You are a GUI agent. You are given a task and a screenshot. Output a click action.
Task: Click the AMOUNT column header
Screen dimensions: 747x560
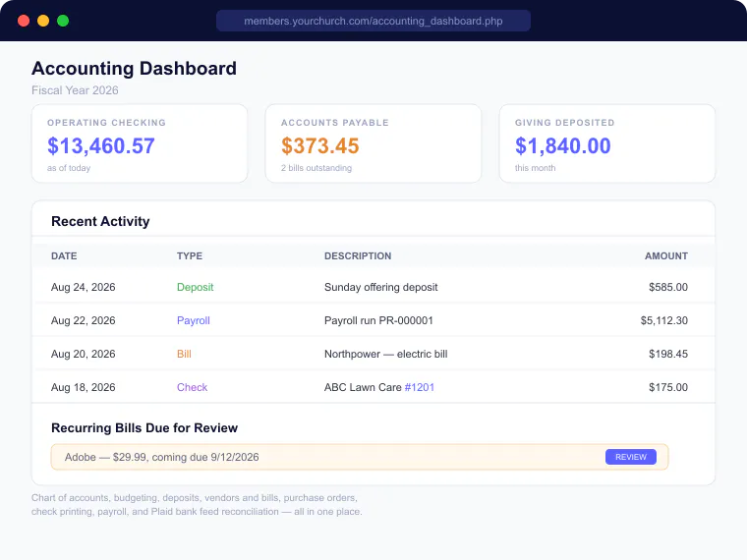coord(666,255)
